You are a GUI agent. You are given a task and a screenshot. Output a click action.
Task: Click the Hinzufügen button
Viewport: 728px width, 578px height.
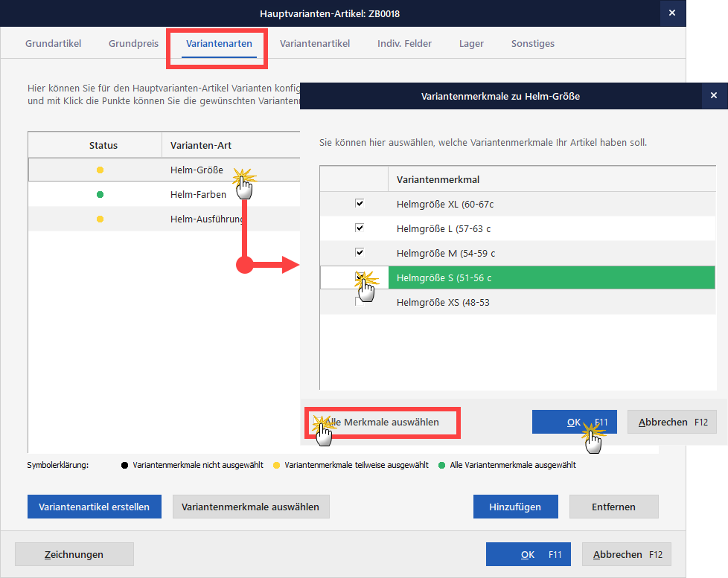pyautogui.click(x=515, y=507)
